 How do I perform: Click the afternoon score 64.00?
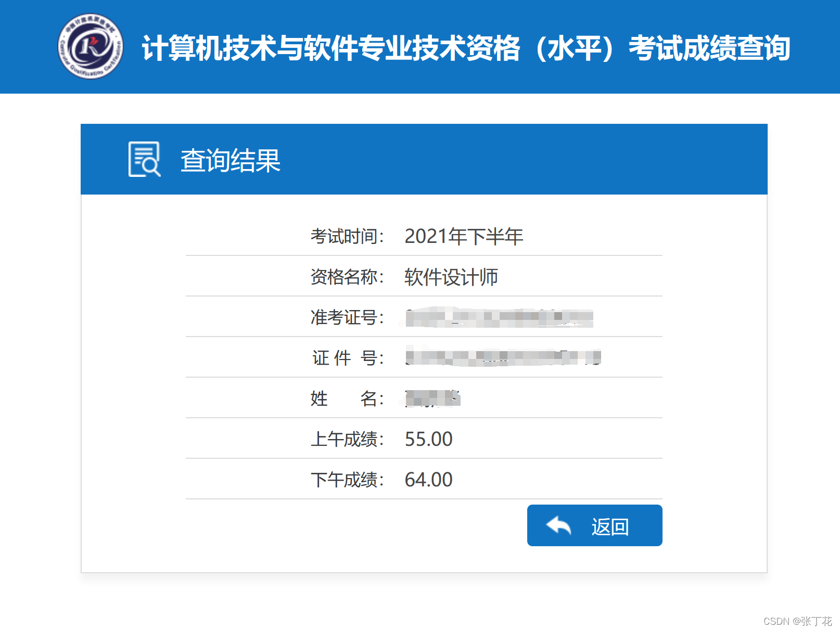coord(429,479)
